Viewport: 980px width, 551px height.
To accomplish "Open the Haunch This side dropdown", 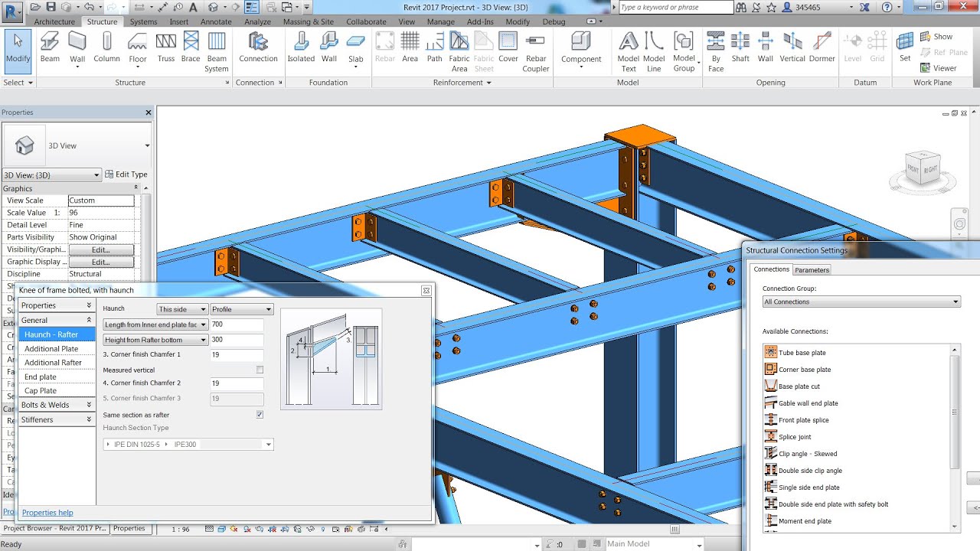I will click(182, 309).
